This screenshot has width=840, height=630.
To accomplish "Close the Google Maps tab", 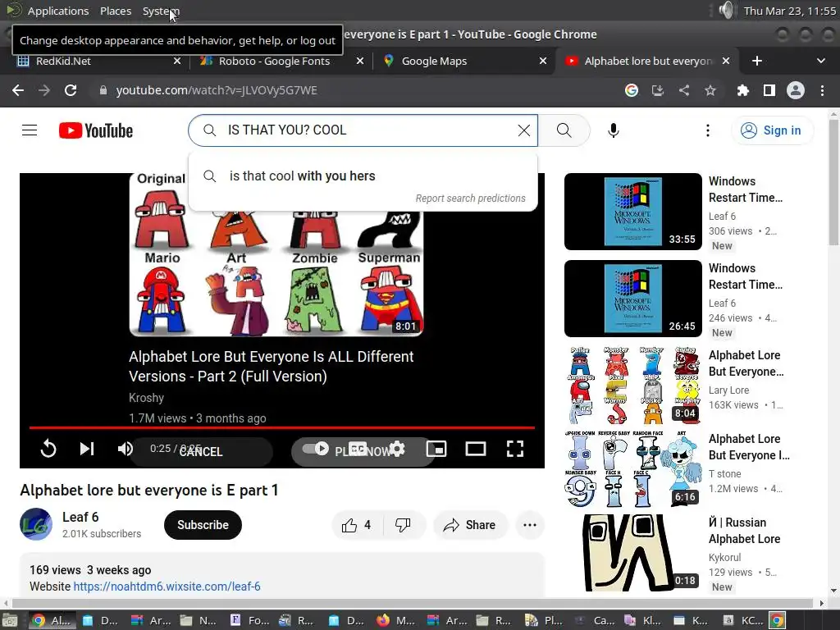I will click(543, 61).
